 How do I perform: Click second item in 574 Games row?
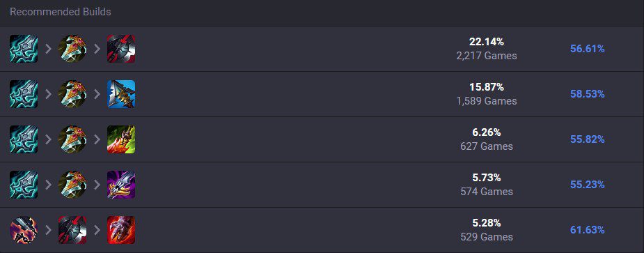tap(72, 185)
